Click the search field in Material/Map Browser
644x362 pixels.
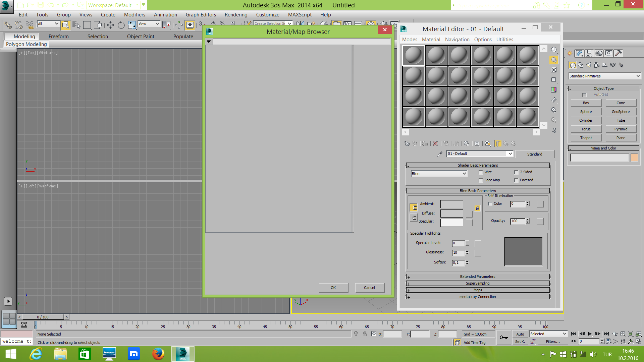tap(302, 42)
